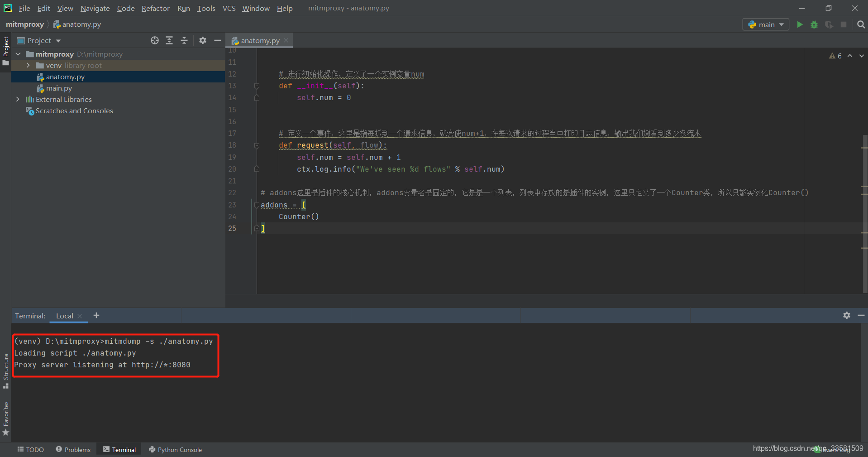Image resolution: width=868 pixels, height=457 pixels.
Task: Open Search Everywhere magnifier icon
Action: (861, 24)
